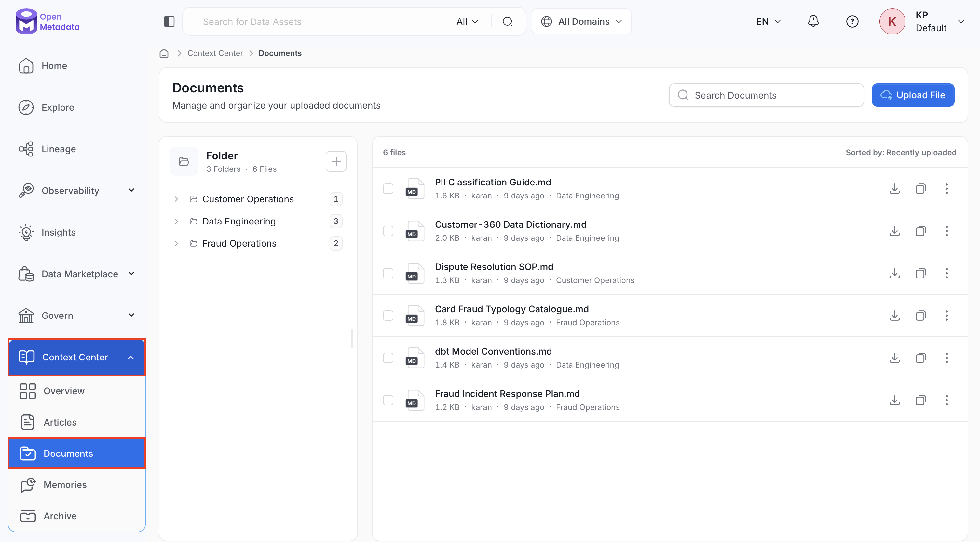Click the Sorted by: Recently uploaded label
980x542 pixels.
pos(901,152)
